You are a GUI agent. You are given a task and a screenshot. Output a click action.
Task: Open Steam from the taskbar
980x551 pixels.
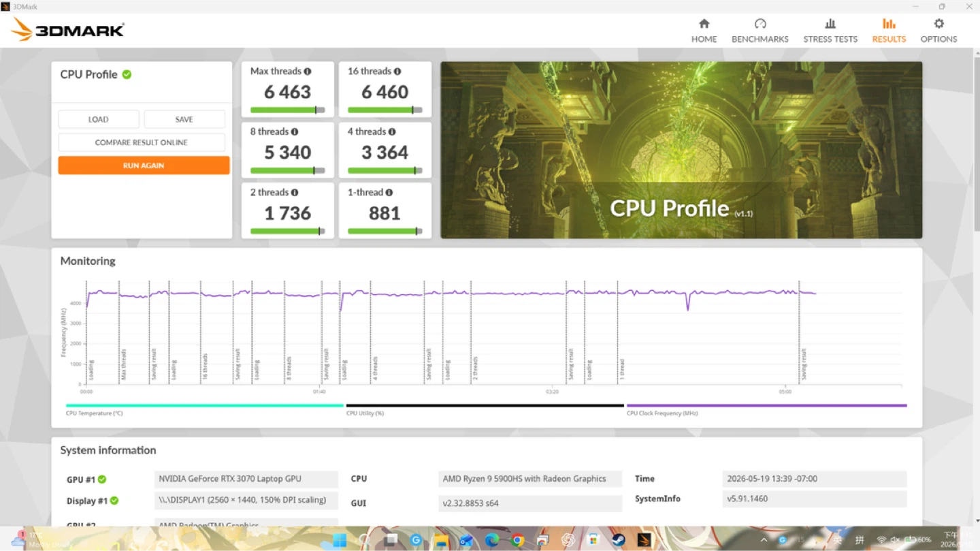coord(619,541)
